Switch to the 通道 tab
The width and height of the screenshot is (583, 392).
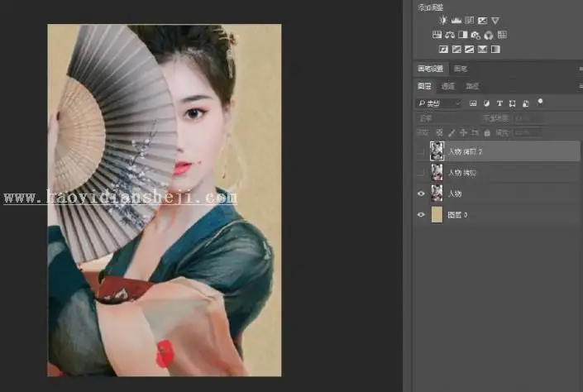447,86
